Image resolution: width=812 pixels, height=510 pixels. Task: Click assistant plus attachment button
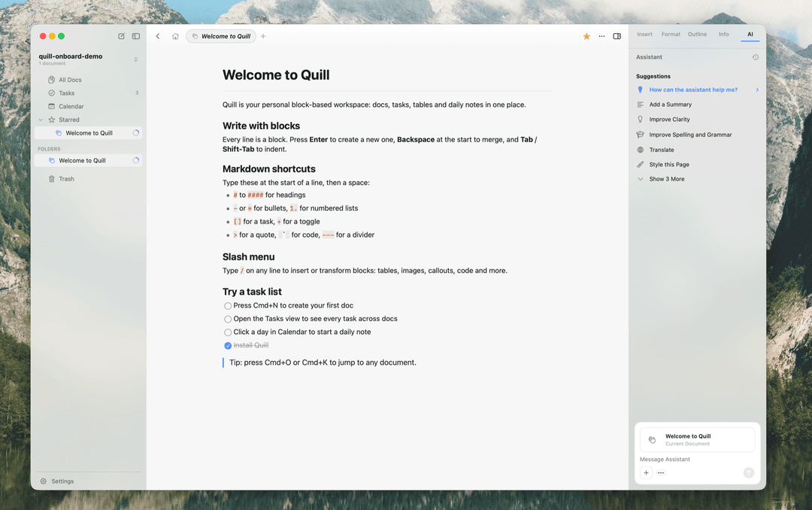pos(646,472)
